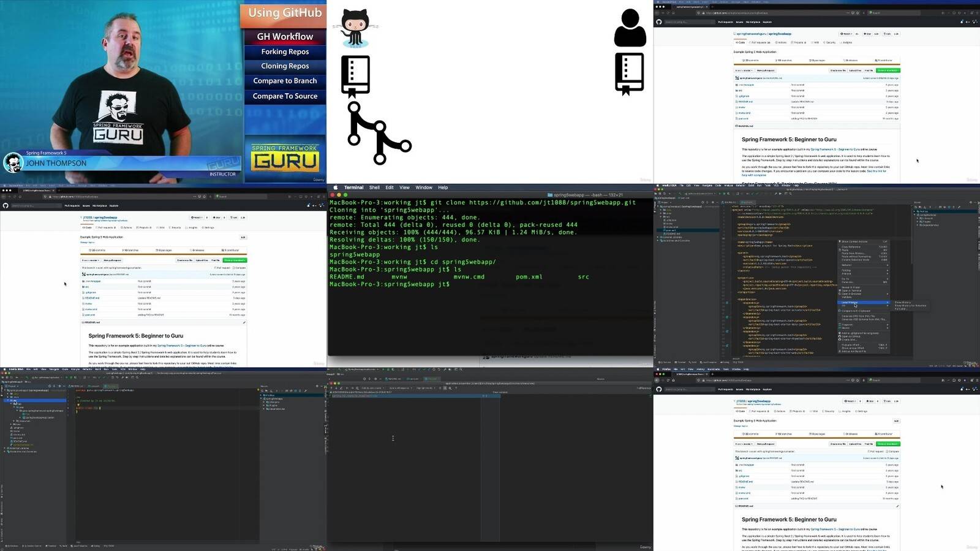This screenshot has height=551, width=980.
Task: Open the Go To submenu in the IntelliJ context menu
Action: 863,279
